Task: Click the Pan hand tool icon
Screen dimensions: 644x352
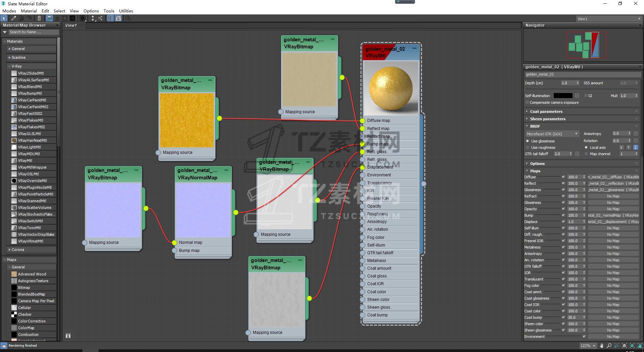Action: (601, 346)
